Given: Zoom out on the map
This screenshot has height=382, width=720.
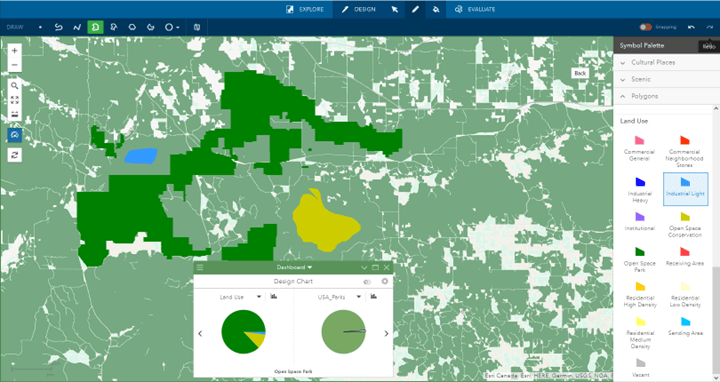Looking at the screenshot, I should click(14, 65).
